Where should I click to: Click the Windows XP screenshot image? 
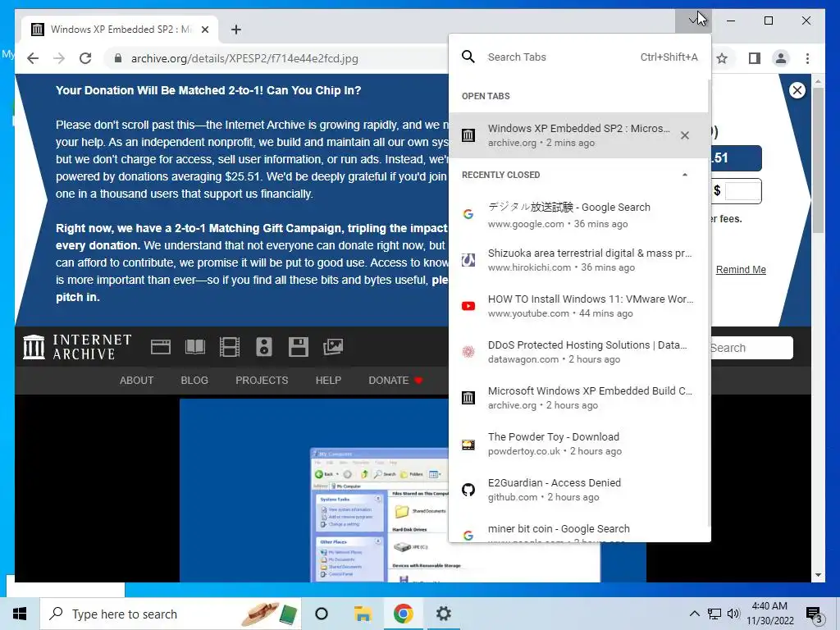click(413, 491)
